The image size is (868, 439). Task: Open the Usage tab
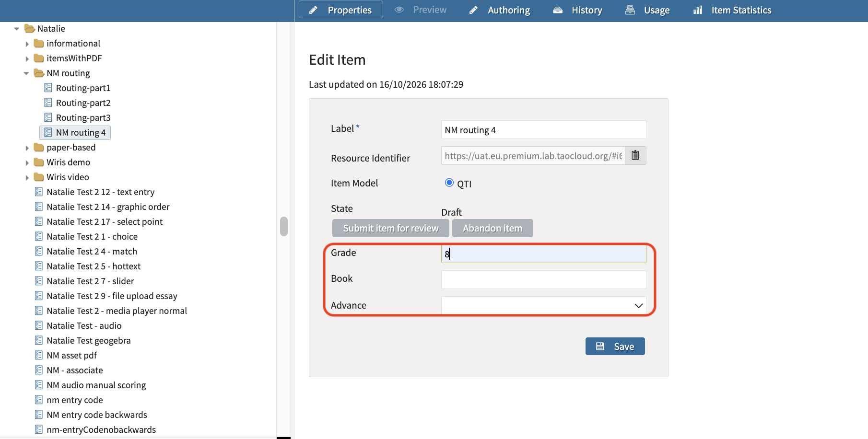[647, 10]
